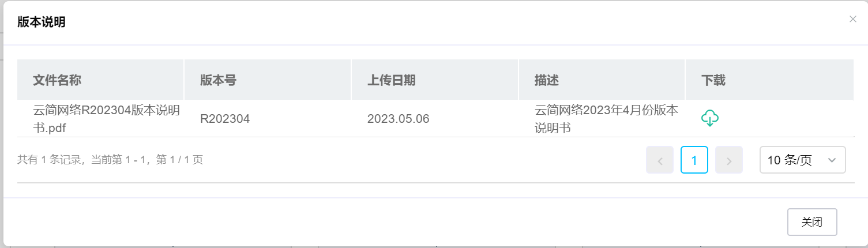
Task: Go to the next page arrow
Action: pos(728,160)
